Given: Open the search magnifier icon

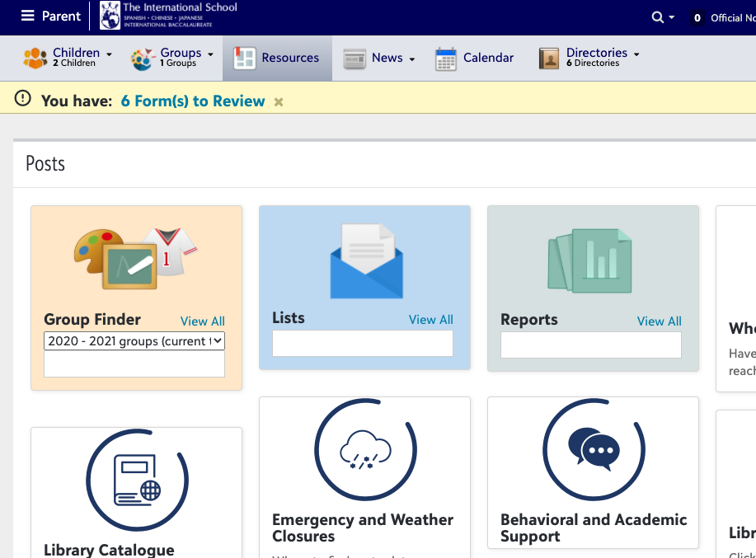Looking at the screenshot, I should tap(657, 17).
